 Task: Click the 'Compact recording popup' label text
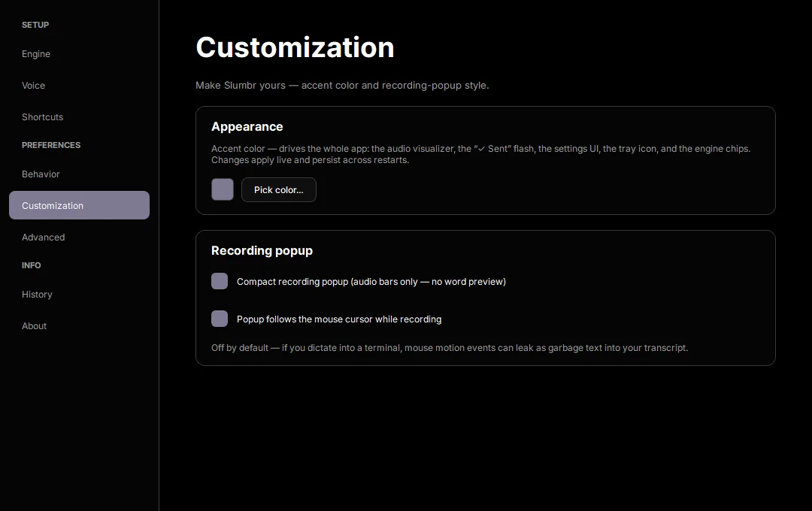pos(371,282)
